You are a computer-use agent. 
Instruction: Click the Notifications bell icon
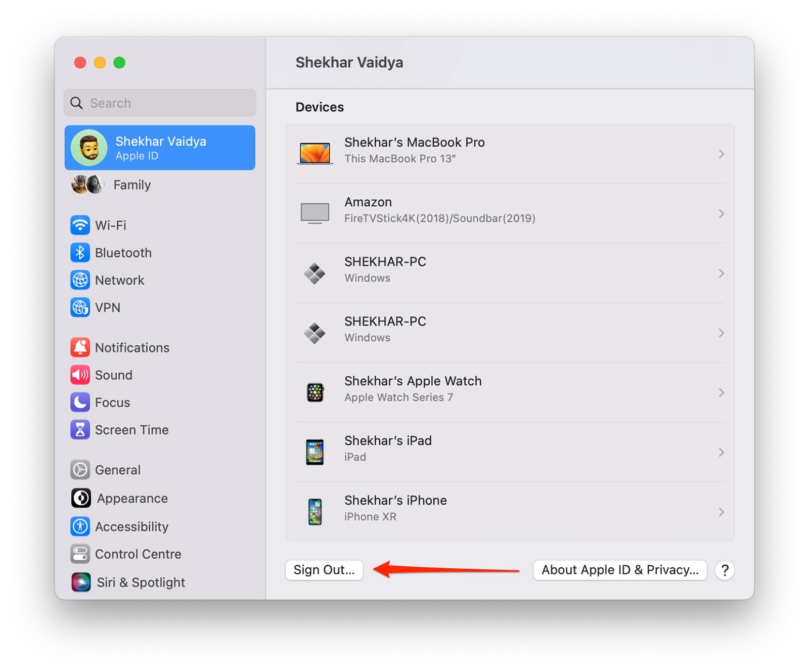point(80,347)
